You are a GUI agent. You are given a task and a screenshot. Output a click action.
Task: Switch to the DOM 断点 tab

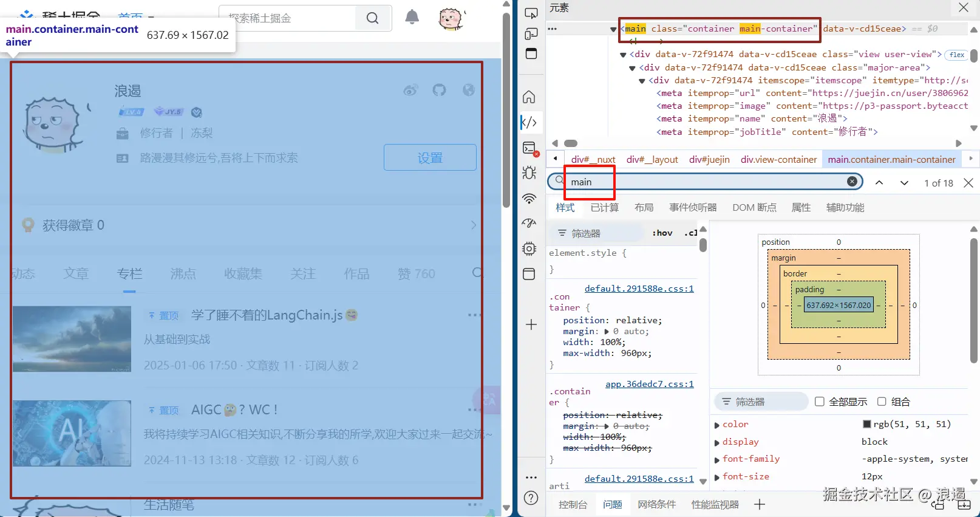click(754, 208)
